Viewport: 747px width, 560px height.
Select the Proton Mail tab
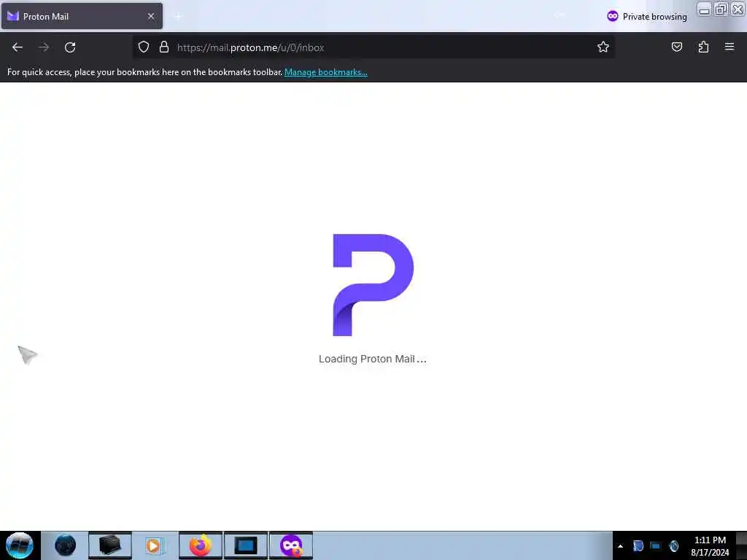[x=82, y=16]
